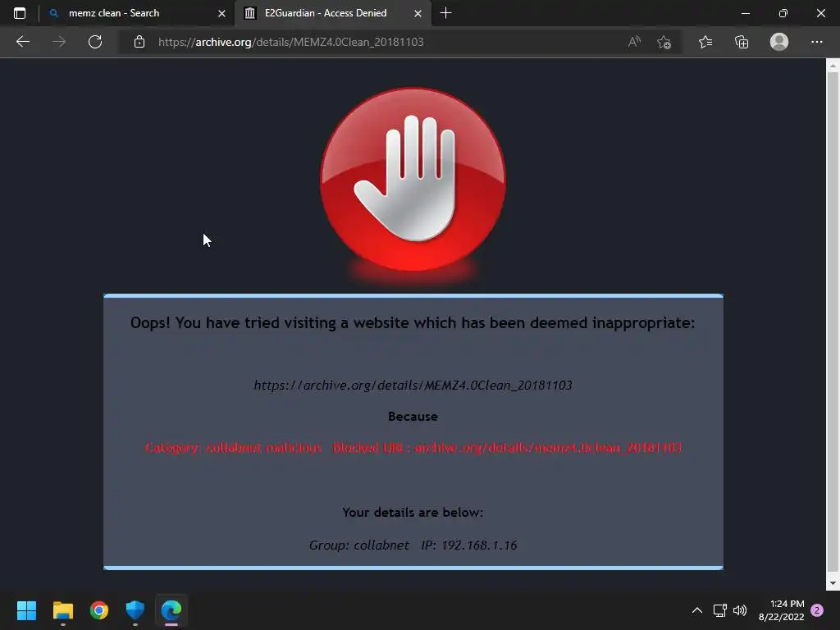
Task: Click the scrollbar down arrow
Action: (x=833, y=583)
